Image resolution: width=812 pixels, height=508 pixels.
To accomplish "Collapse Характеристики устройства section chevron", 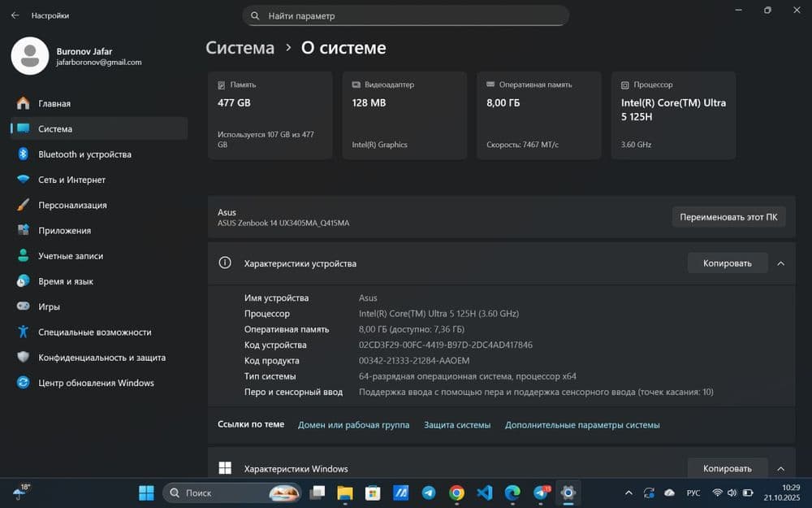I will [781, 263].
